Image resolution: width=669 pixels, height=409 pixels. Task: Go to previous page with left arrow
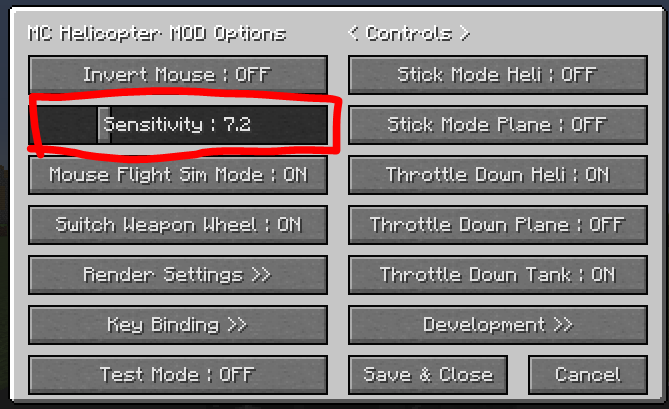coord(353,33)
